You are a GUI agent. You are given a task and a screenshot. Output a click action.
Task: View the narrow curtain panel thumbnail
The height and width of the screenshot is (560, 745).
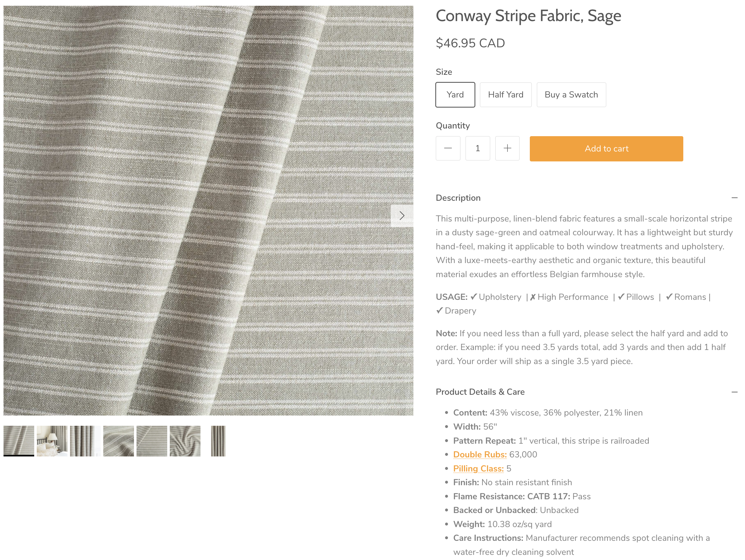pos(218,441)
